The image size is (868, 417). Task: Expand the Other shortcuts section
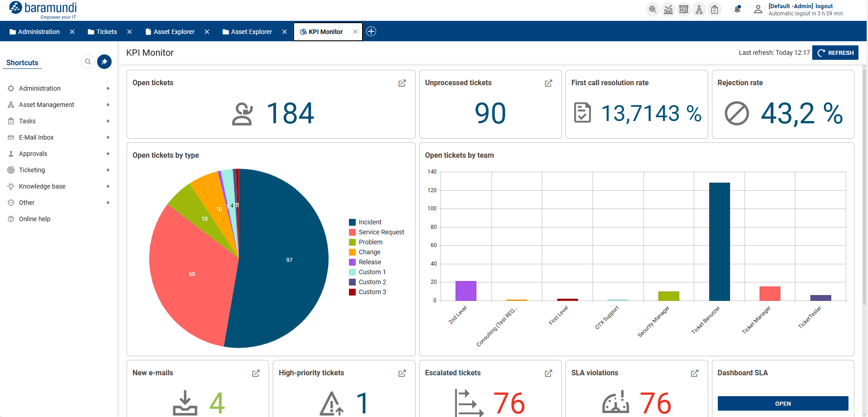(26, 202)
